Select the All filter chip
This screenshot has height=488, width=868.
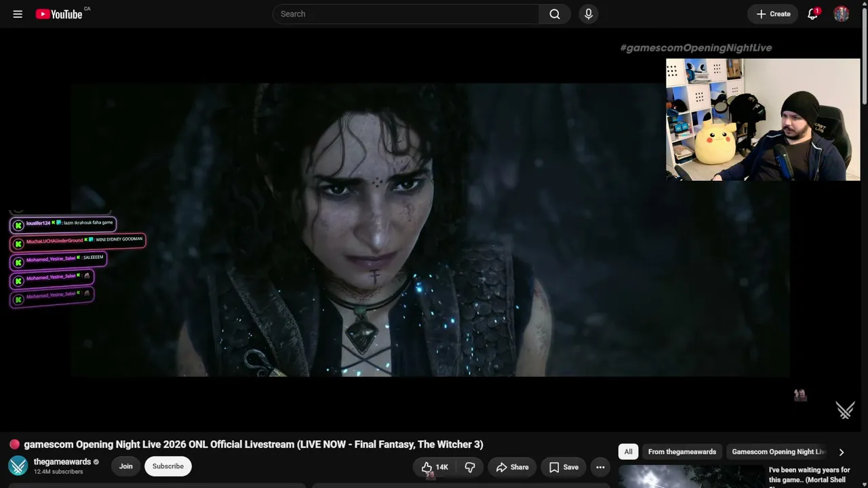pos(629,451)
